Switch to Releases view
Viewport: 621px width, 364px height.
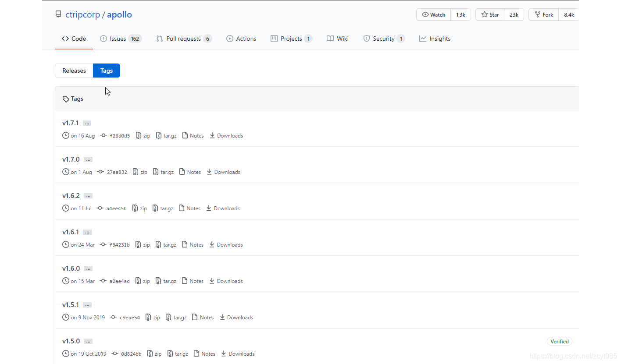[74, 71]
